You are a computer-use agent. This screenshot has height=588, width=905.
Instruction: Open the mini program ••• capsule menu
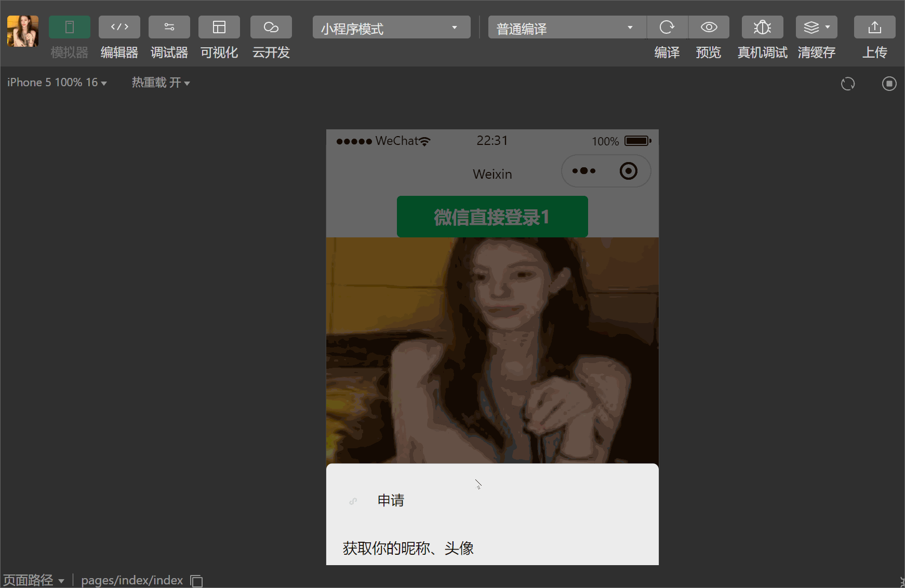click(584, 170)
